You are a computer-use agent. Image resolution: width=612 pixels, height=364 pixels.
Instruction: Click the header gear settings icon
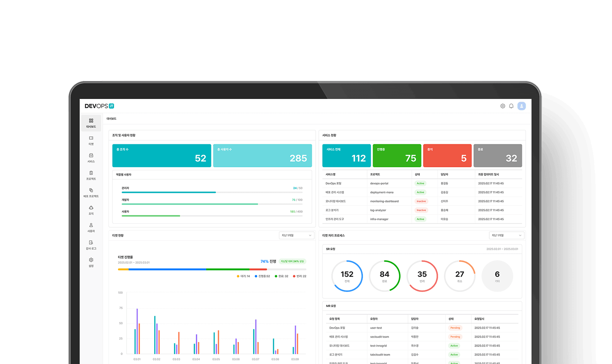click(x=503, y=106)
